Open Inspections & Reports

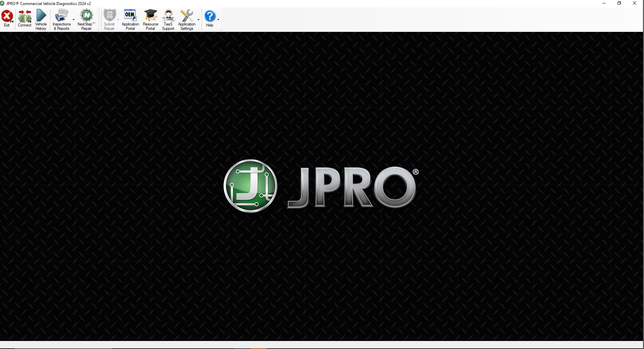(x=62, y=18)
